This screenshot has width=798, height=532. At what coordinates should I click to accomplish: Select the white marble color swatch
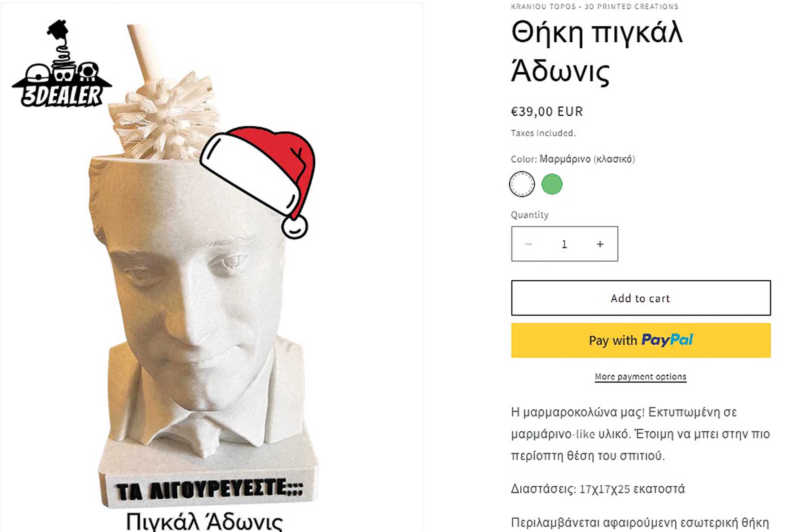click(x=522, y=184)
